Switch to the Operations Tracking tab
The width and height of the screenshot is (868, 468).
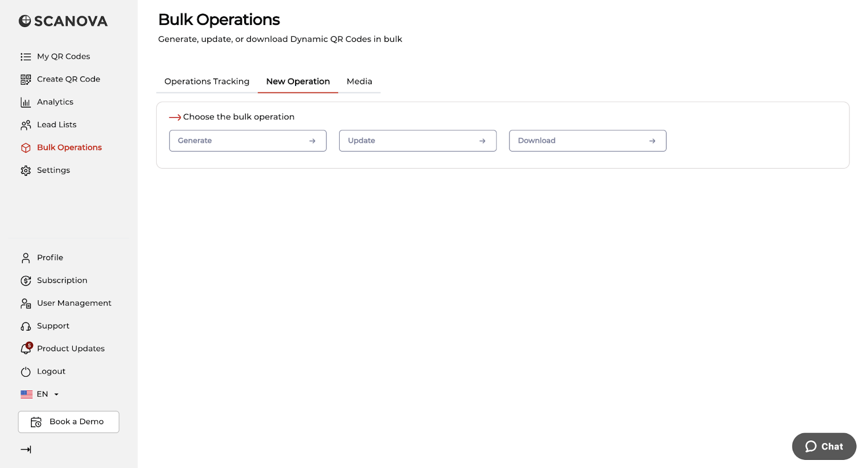207,81
